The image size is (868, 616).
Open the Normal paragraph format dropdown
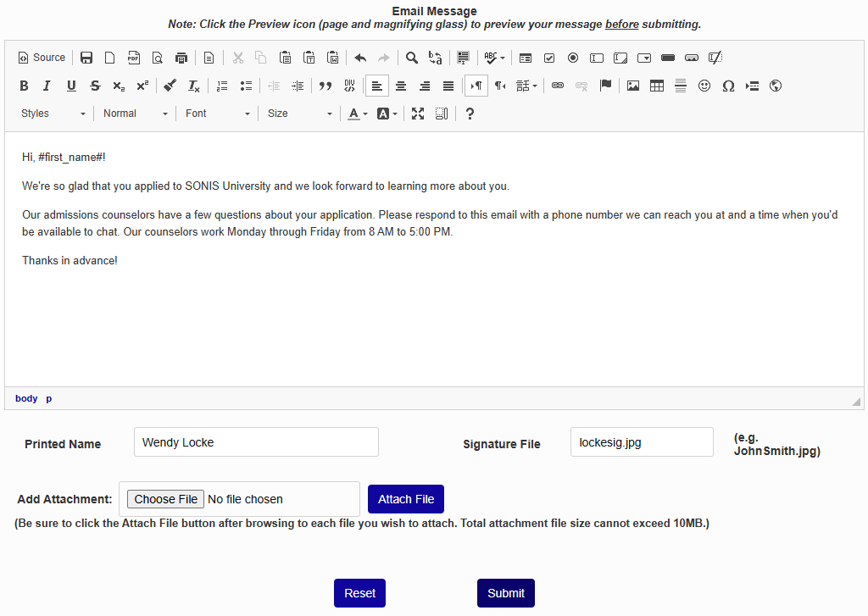135,114
